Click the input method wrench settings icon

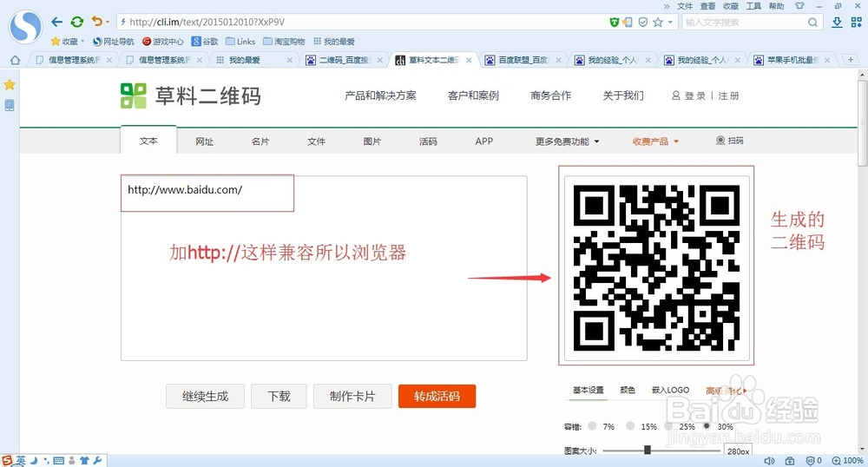(x=98, y=460)
